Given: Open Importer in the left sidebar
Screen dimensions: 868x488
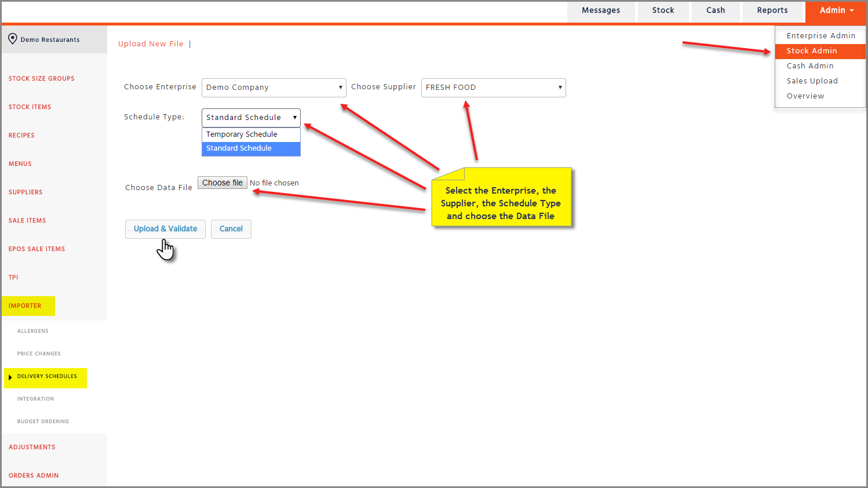Looking at the screenshot, I should pos(25,306).
